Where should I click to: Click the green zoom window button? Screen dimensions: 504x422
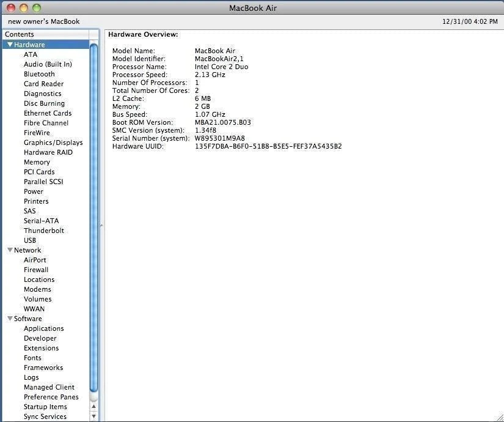(37, 8)
